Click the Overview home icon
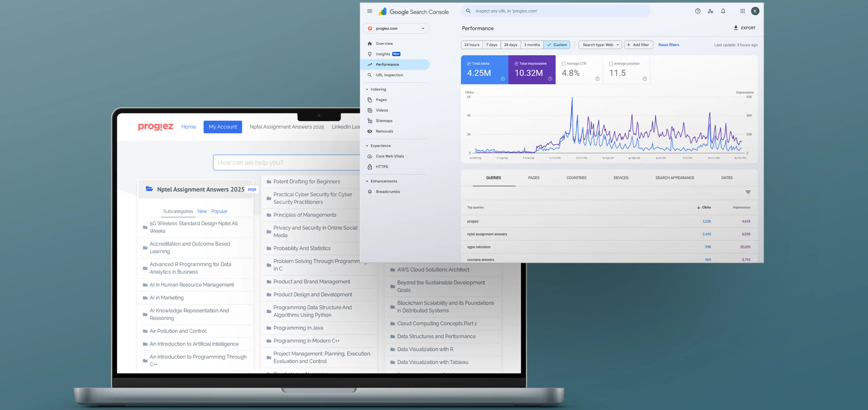The image size is (868, 410). (x=370, y=44)
